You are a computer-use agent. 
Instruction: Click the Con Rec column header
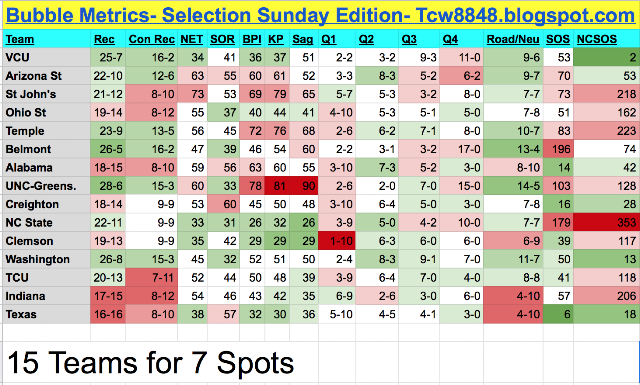tap(151, 39)
